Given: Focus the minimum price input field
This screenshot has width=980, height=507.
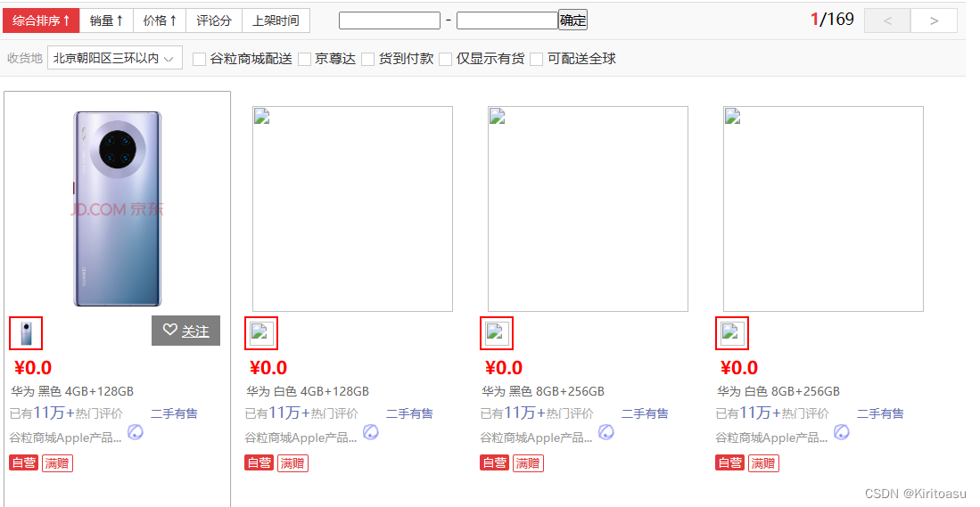Looking at the screenshot, I should click(390, 20).
